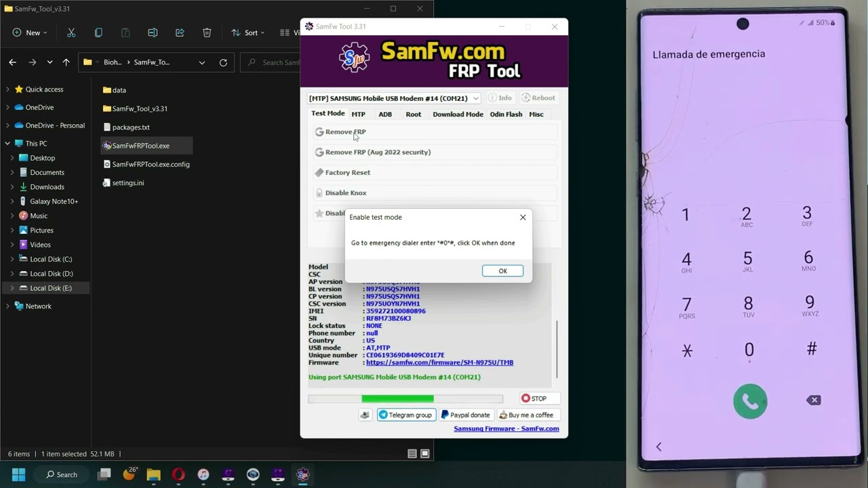Viewport: 868px width, 488px height.
Task: Switch to the Download Mode tab
Action: click(x=458, y=115)
